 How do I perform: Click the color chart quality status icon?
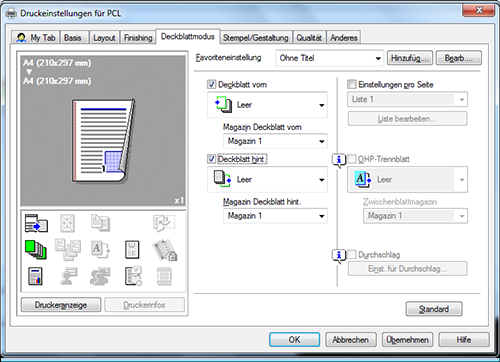coord(35,276)
